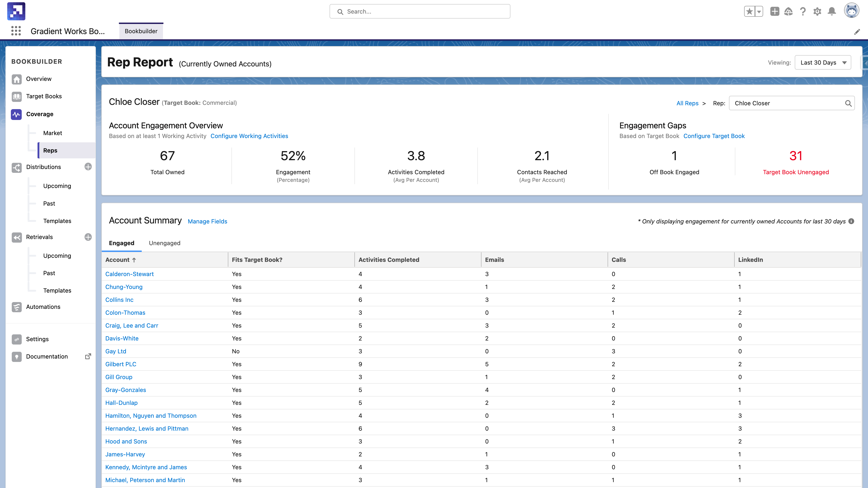Open the favorites list dropdown arrow
The width and height of the screenshot is (868, 488).
coord(759,11)
